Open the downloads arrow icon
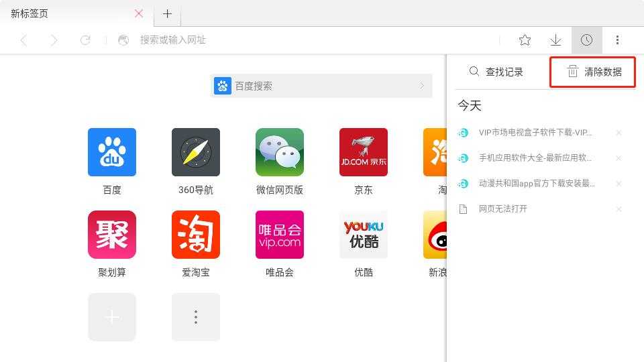Viewport: 644px width, 362px height. click(x=555, y=40)
